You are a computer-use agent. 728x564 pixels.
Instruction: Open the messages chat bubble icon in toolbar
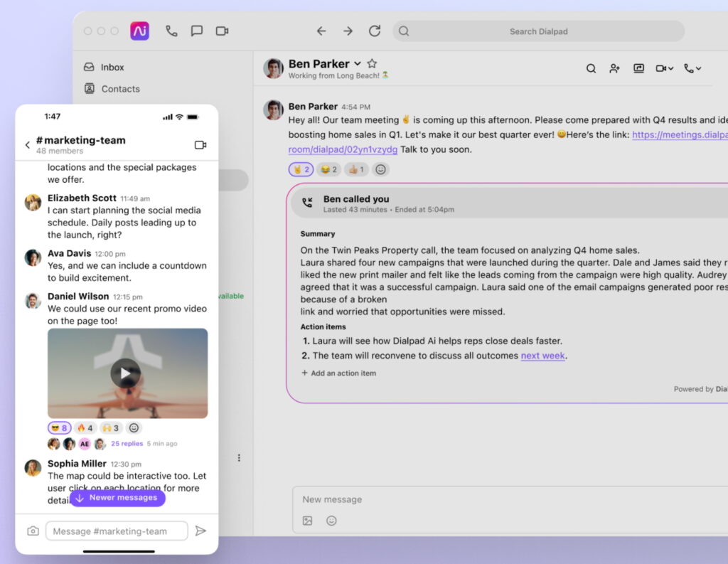coord(197,31)
